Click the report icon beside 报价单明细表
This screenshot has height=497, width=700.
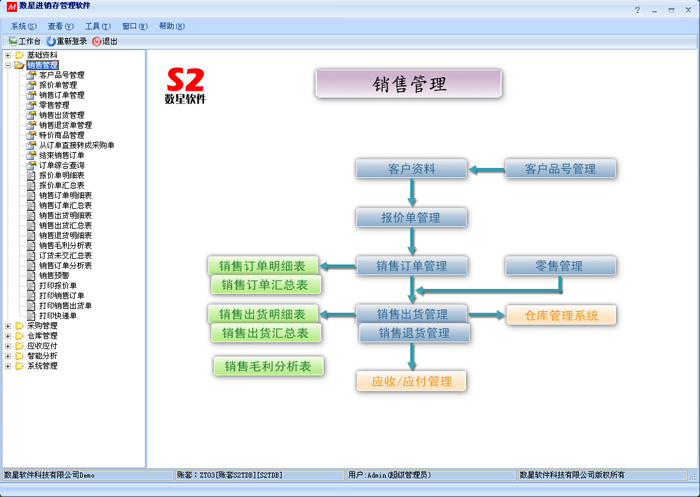pos(31,175)
